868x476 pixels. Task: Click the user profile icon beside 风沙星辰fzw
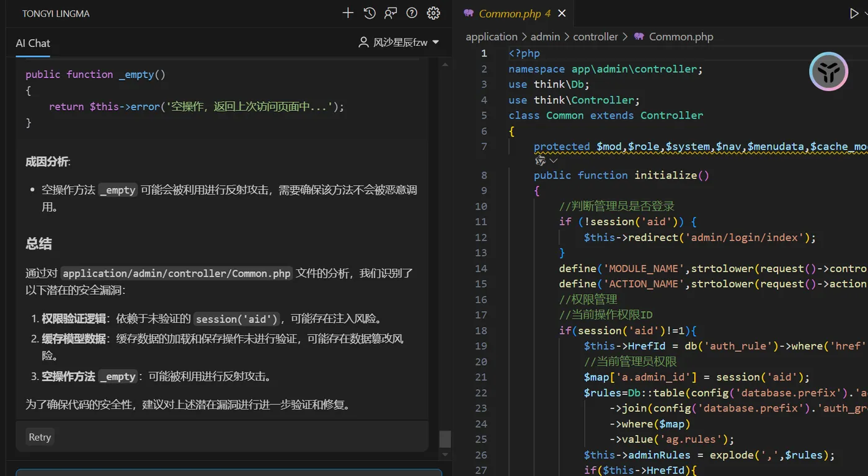click(364, 42)
